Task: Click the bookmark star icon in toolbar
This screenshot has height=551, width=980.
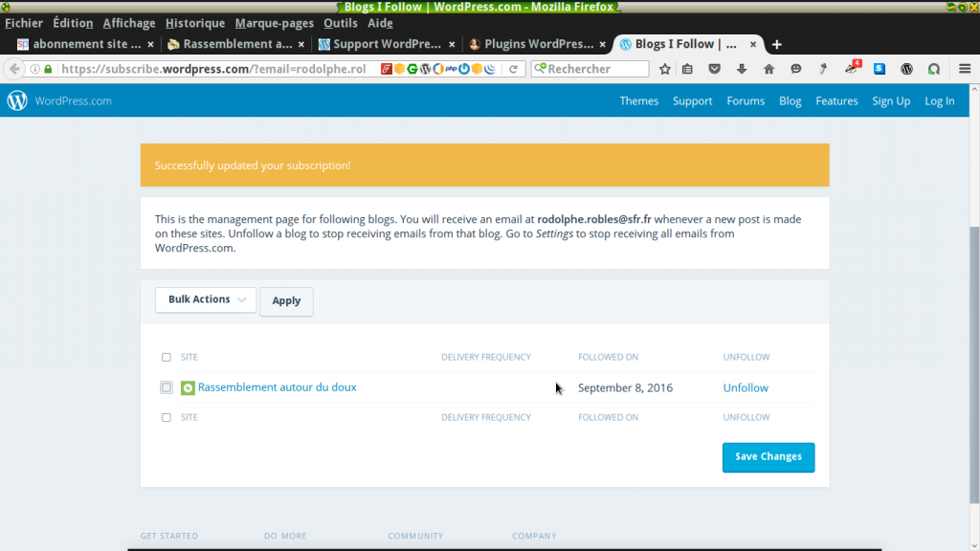Action: pyautogui.click(x=665, y=69)
